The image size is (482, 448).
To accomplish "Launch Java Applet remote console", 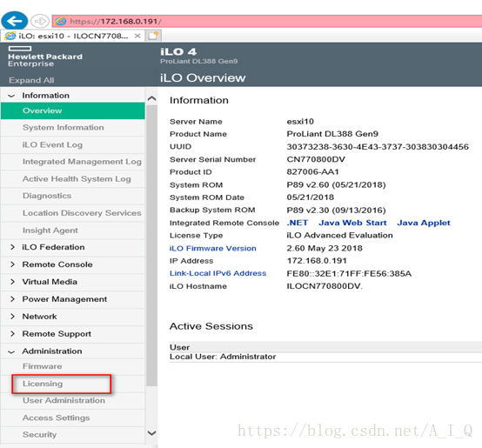I will (x=424, y=223).
